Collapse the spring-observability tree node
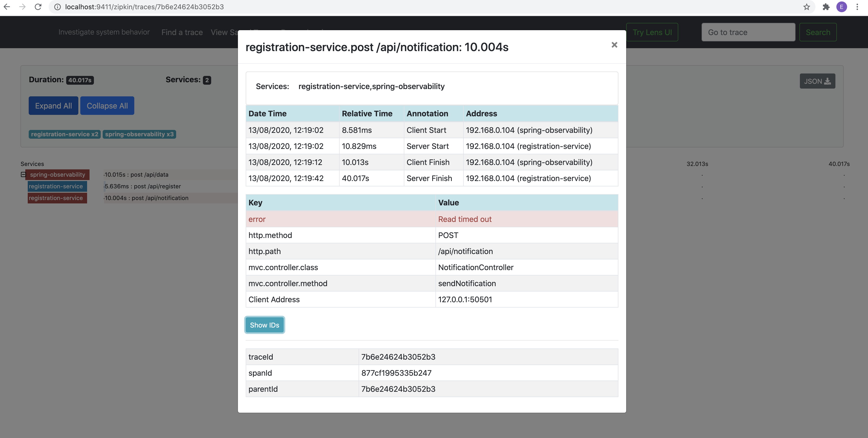This screenshot has width=868, height=438. pos(23,174)
